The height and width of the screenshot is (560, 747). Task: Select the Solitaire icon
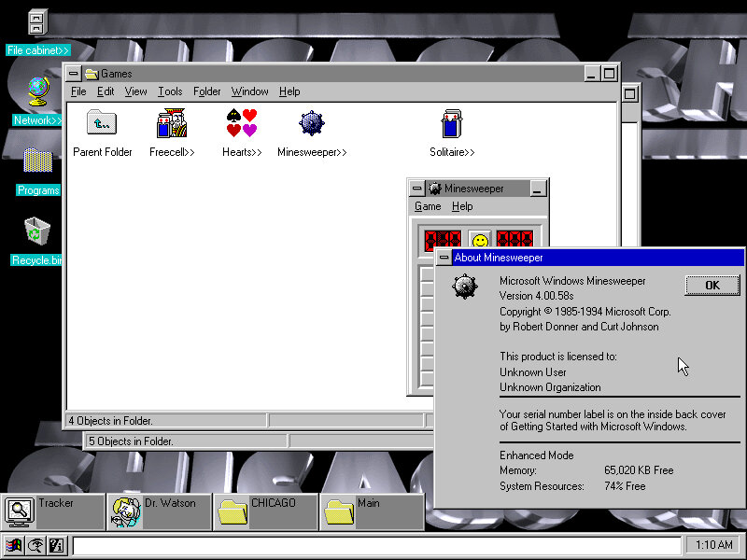tap(452, 123)
